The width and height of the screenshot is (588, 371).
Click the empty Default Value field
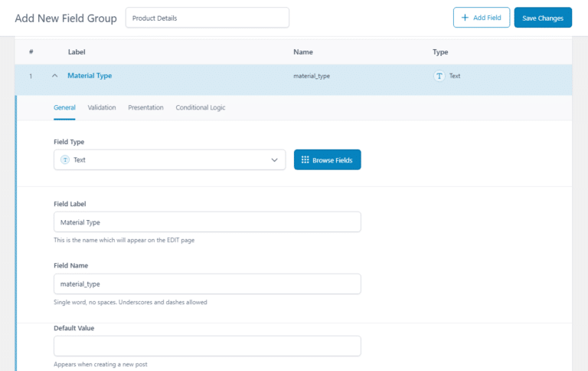[x=207, y=346]
